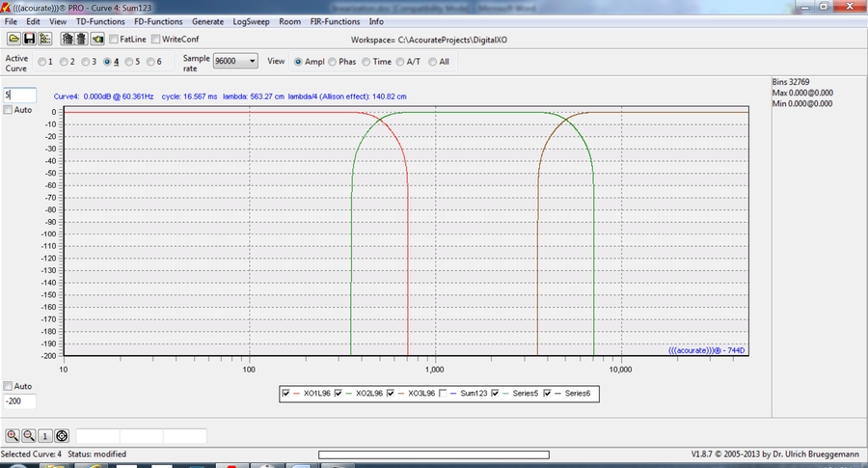Click the tree structure toolbar icon
This screenshot has height=468, width=868.
[x=44, y=39]
